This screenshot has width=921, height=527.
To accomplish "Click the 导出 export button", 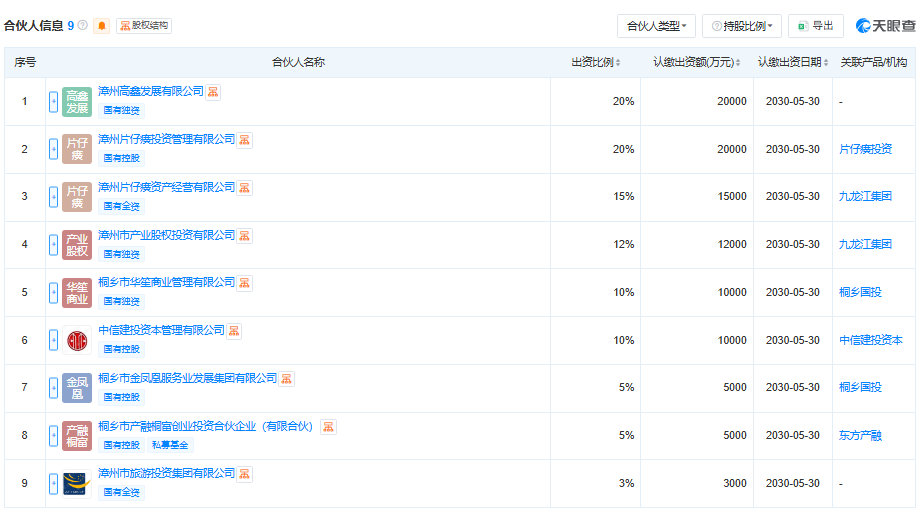I will click(x=816, y=26).
